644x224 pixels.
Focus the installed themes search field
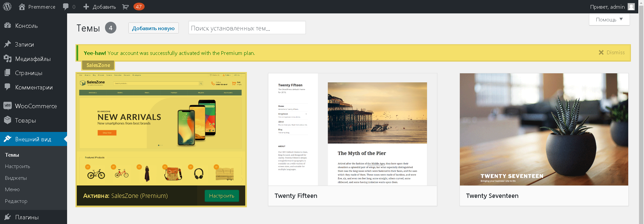point(247,28)
